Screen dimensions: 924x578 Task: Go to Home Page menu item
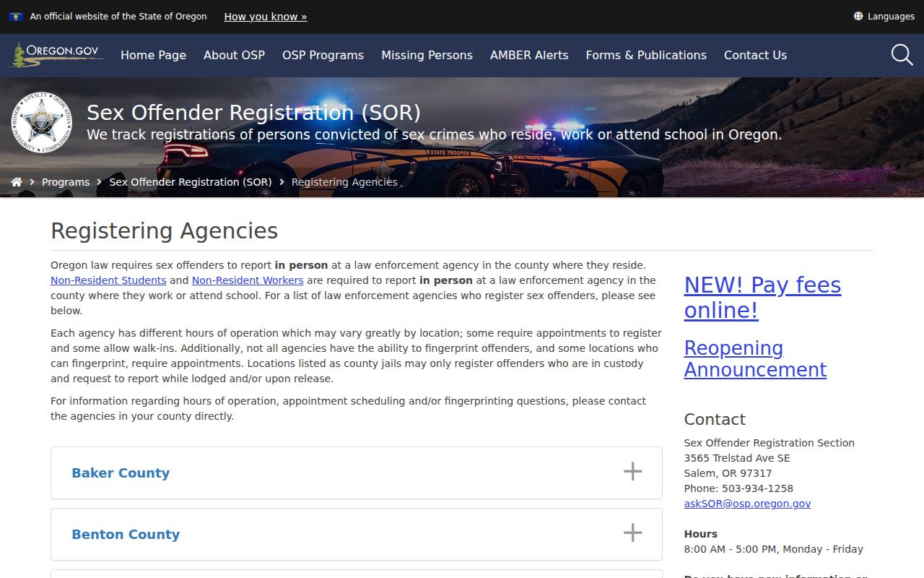point(153,55)
